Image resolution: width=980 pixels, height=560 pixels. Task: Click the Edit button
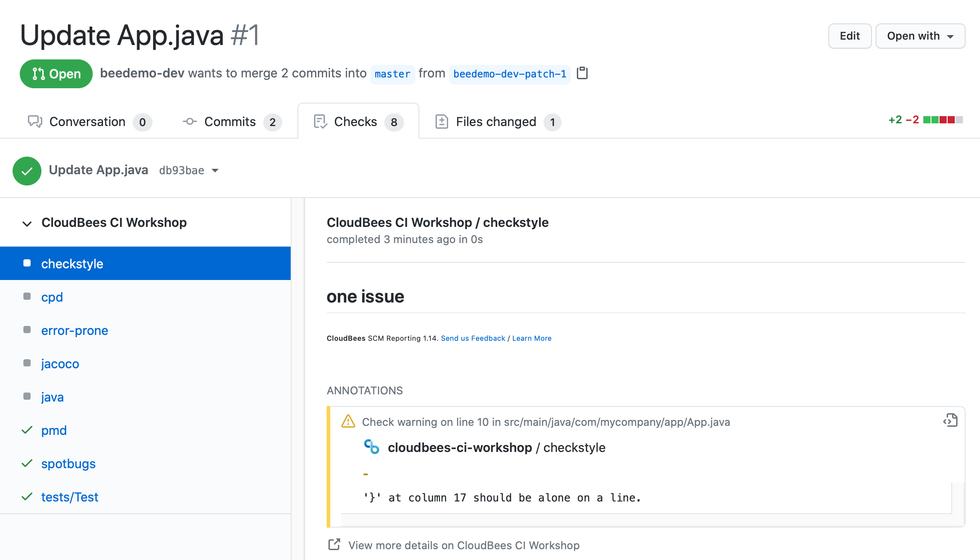(x=850, y=36)
